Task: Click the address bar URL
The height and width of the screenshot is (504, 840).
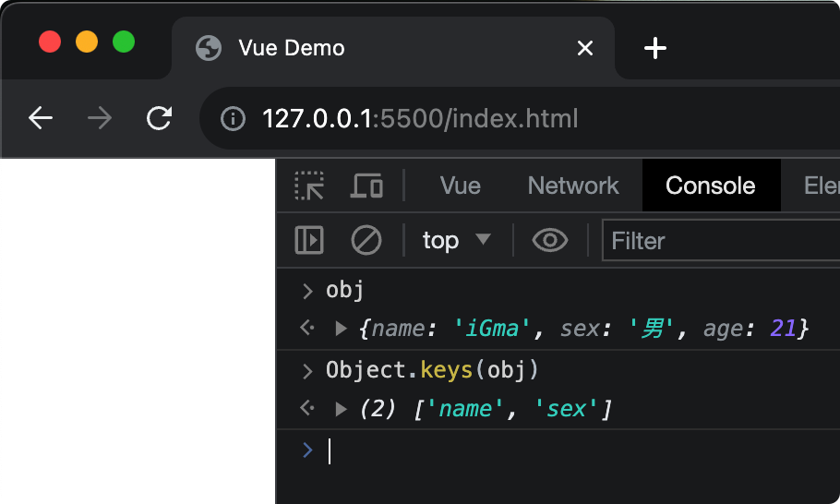Action: pos(420,119)
